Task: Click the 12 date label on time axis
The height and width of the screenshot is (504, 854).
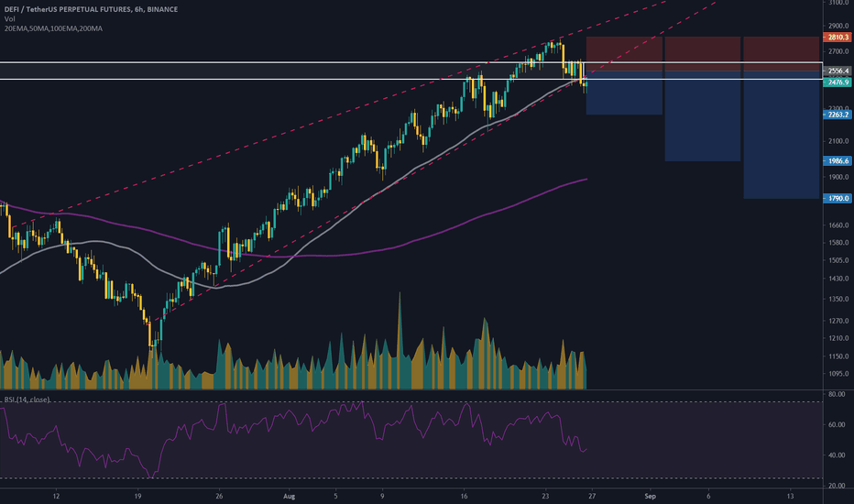Action: coord(56,497)
